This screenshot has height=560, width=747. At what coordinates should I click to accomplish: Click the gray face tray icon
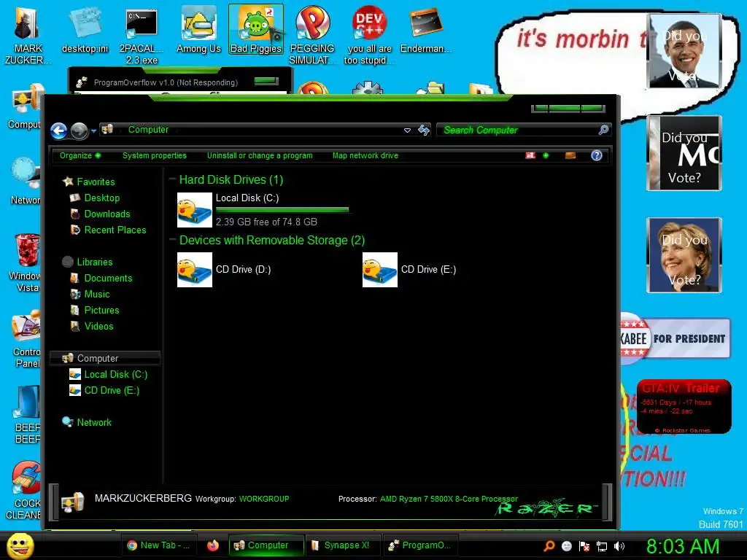(566, 546)
